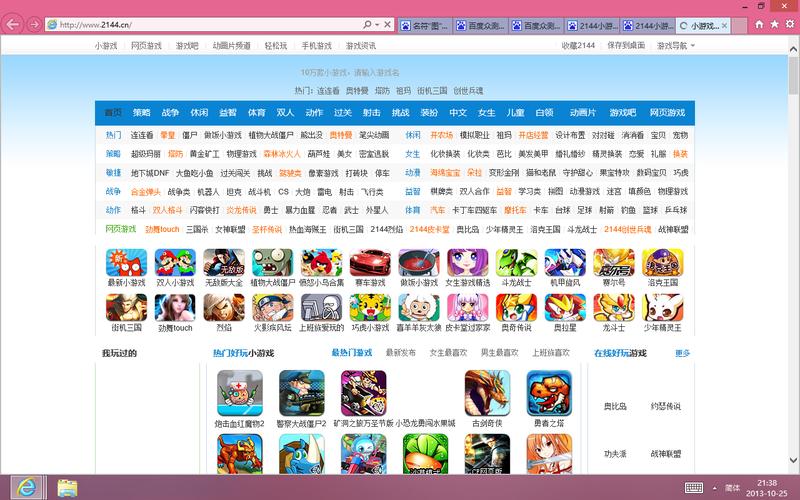Switch to the 女生最喜欢 games tab
This screenshot has height=500, width=800.
(447, 353)
